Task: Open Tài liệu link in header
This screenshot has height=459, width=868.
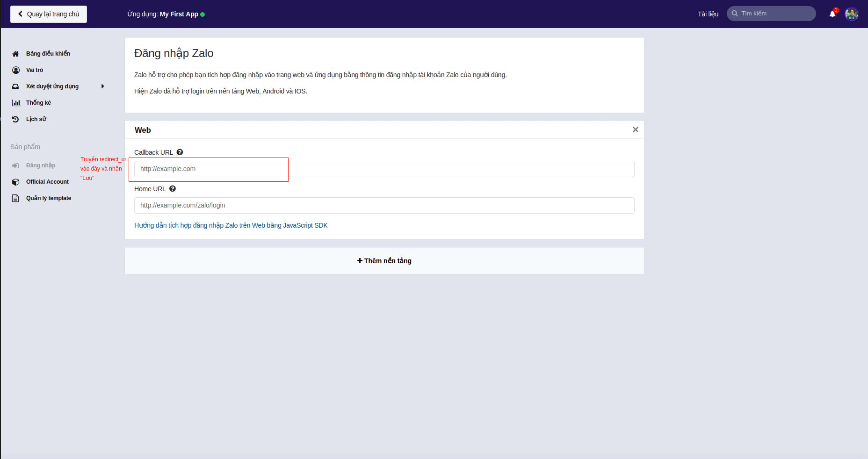Action: (x=708, y=14)
